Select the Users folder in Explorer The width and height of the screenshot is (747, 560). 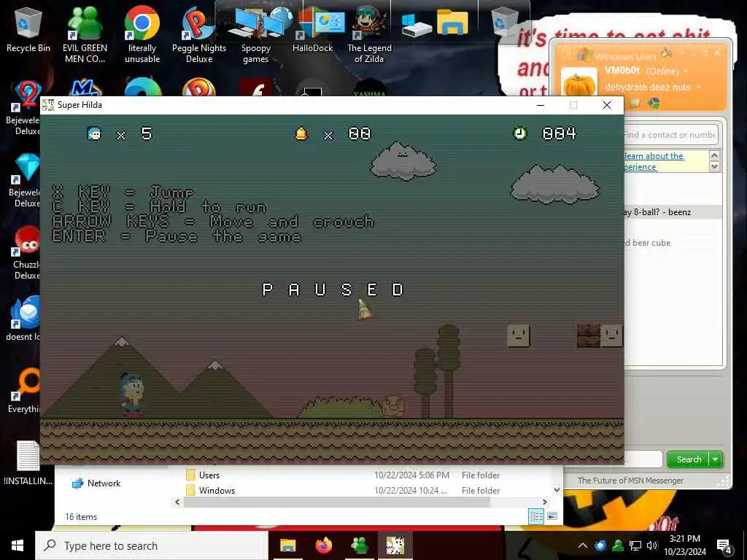[209, 475]
